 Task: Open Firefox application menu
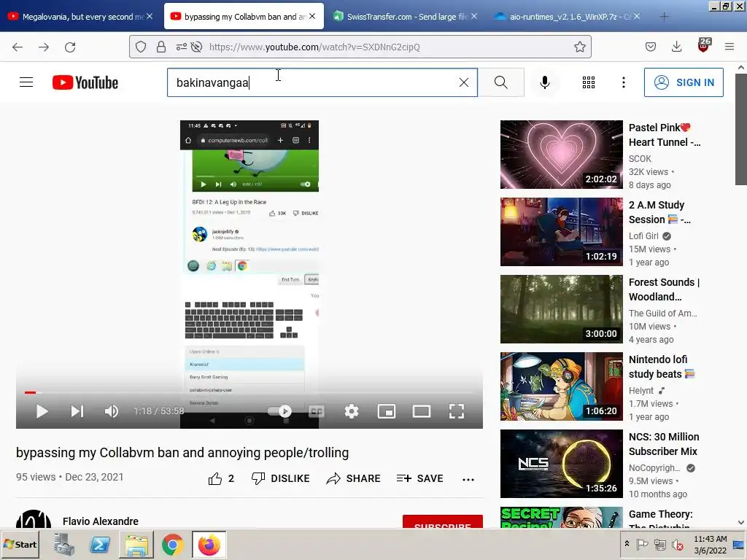coord(729,47)
